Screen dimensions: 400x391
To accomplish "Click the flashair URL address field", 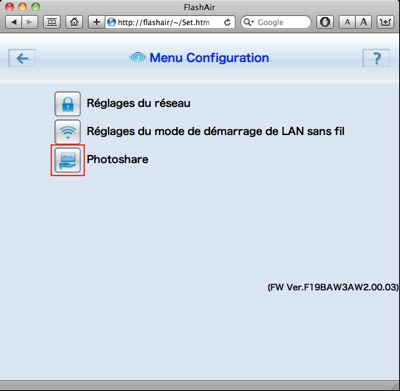I will click(x=170, y=22).
